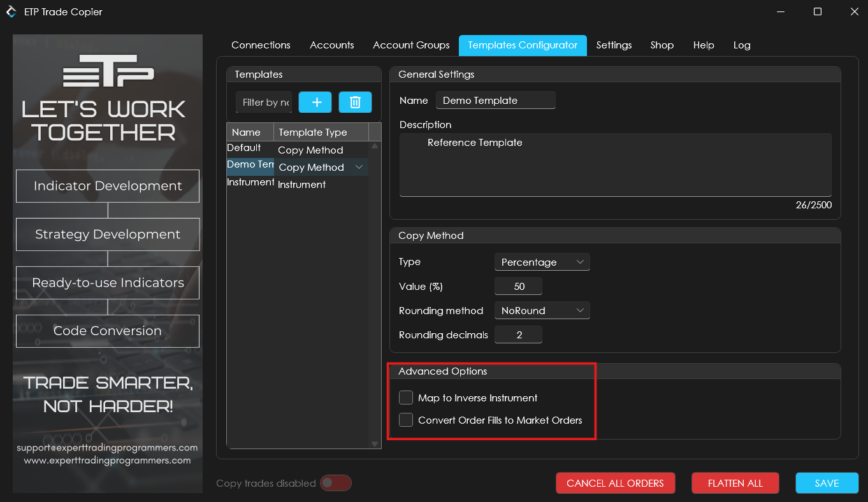Open the Shop tab
Screen dimensions: 868x502
(662, 45)
